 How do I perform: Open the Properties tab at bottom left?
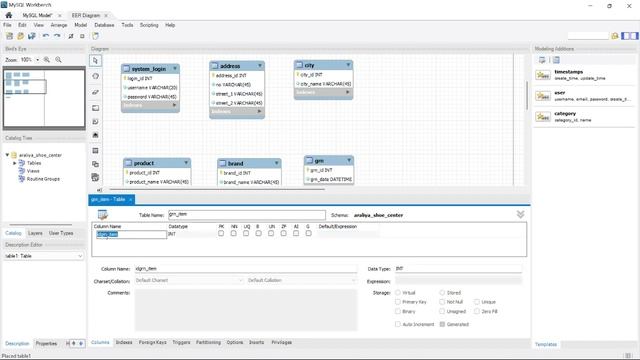(x=46, y=343)
